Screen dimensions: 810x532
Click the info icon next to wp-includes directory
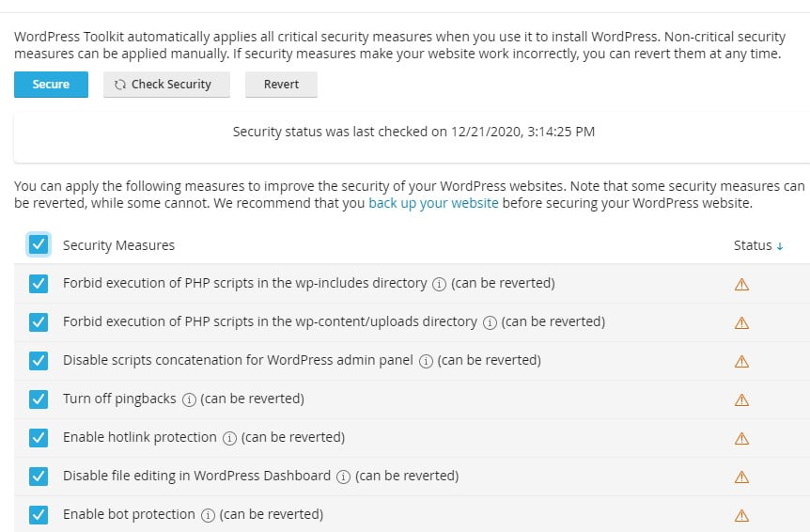[439, 284]
